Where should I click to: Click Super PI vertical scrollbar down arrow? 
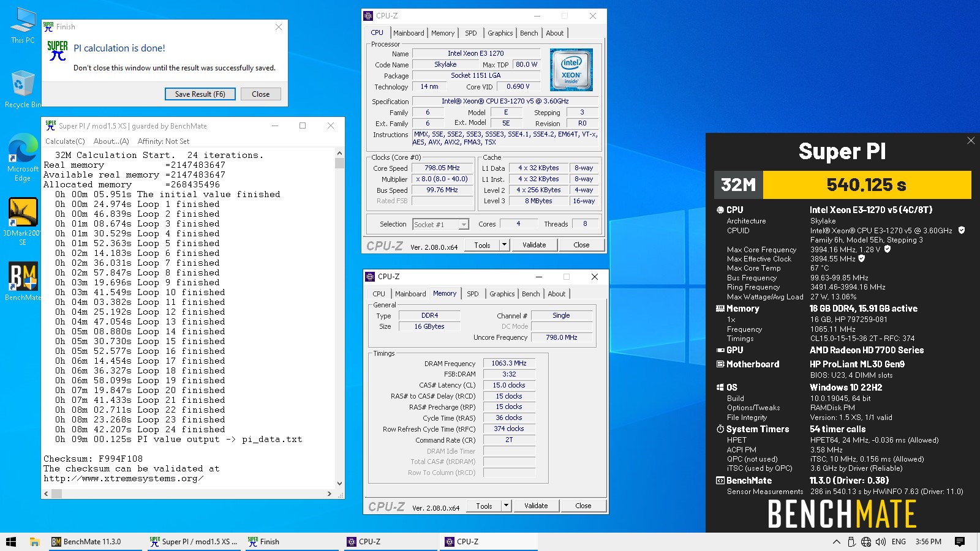[339, 484]
